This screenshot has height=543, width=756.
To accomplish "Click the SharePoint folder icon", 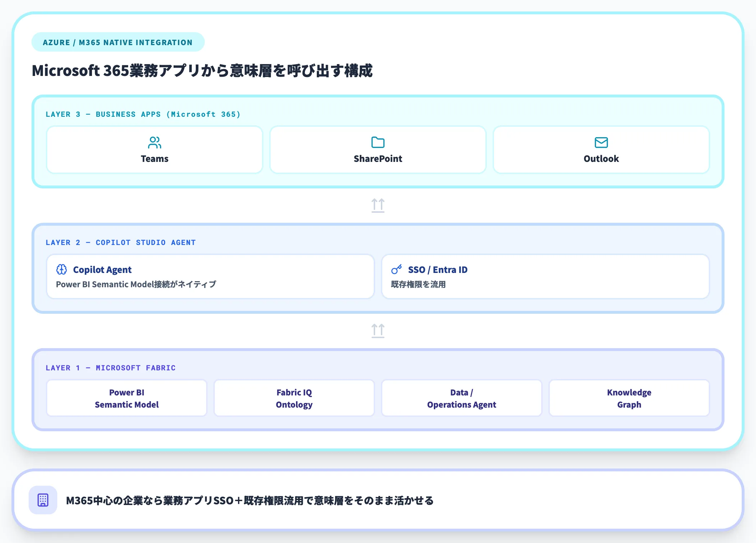I will (378, 143).
